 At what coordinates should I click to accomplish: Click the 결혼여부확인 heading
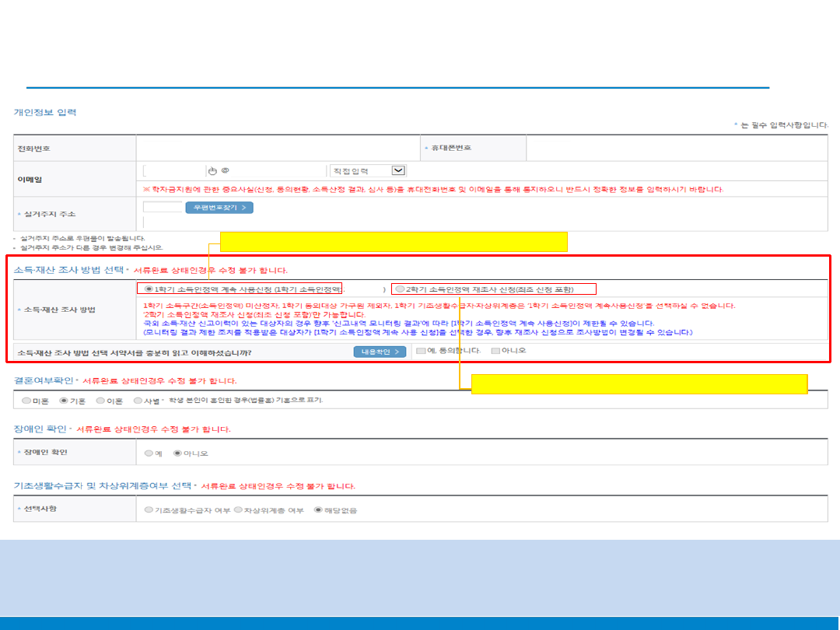pyautogui.click(x=44, y=380)
